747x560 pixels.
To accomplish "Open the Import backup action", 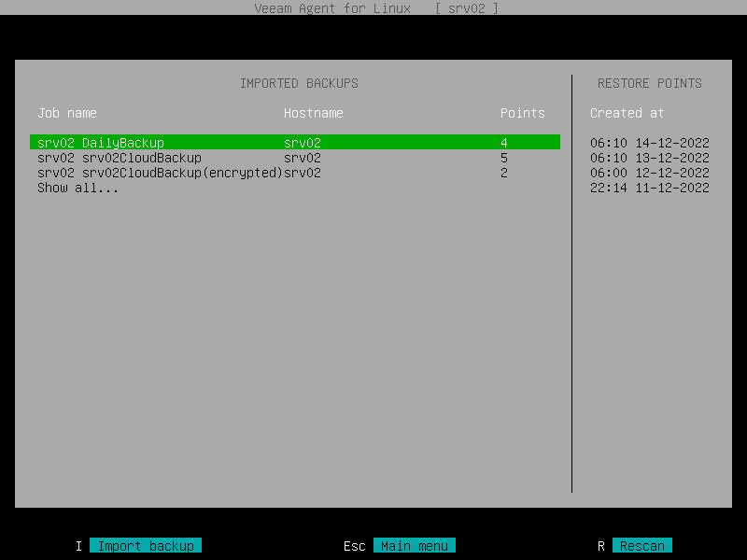I will [145, 545].
